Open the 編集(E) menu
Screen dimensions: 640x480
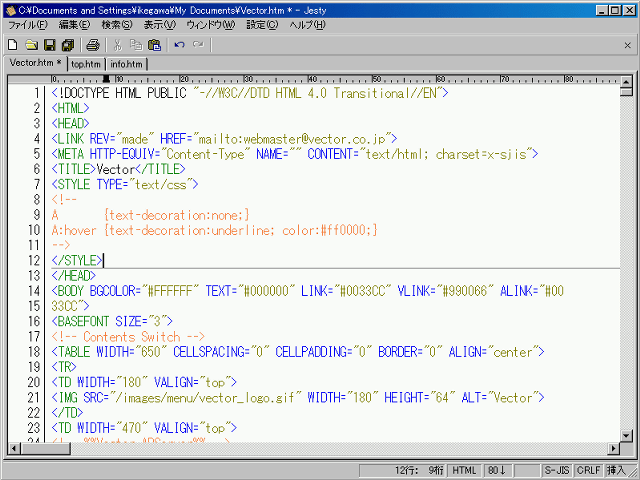(74, 25)
